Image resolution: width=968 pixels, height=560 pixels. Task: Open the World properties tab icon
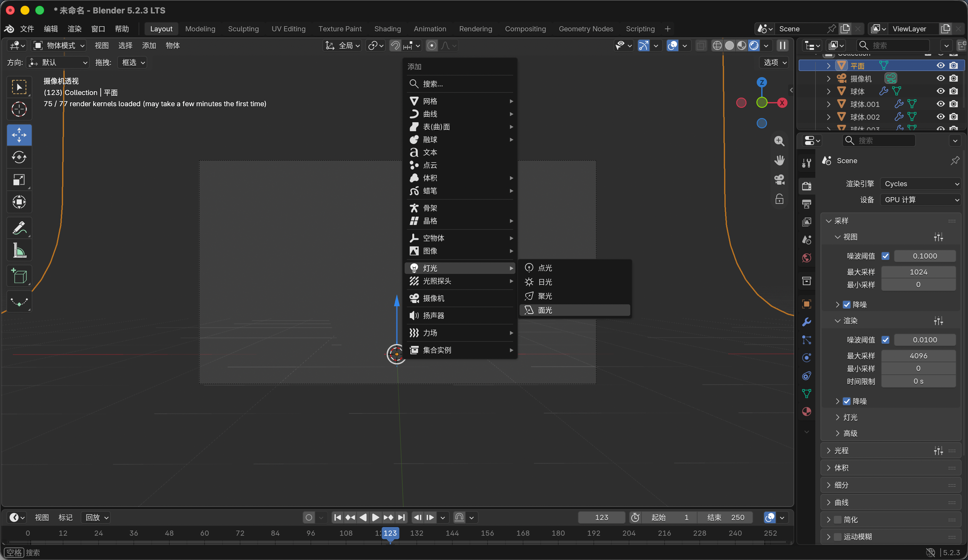click(x=806, y=257)
